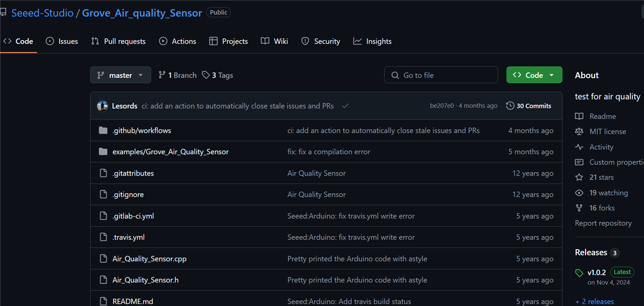Open the v1.0.2 latest release
Image resolution: width=644 pixels, height=306 pixels.
(x=597, y=272)
